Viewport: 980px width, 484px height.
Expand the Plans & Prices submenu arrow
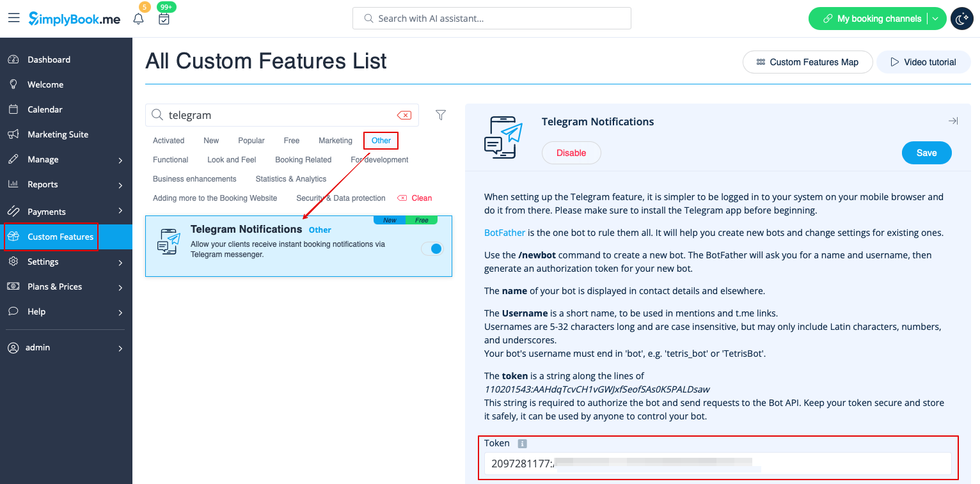[120, 288]
